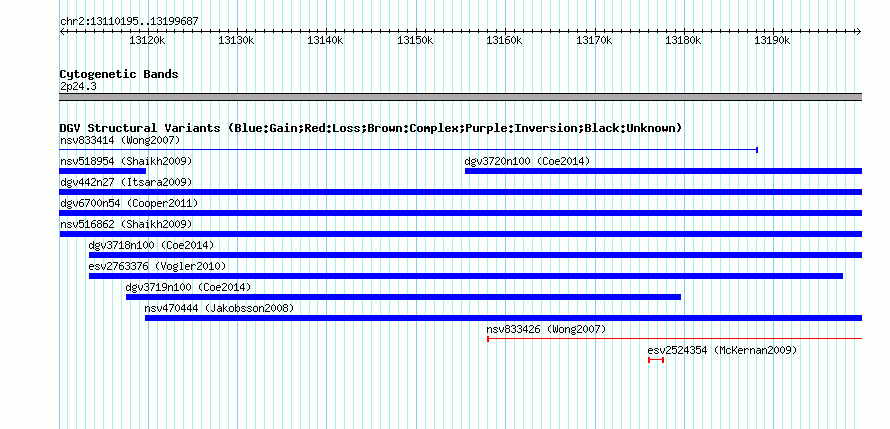Screen dimensions: 890x429
Task: Open esv2763376 (Vogler2010) variant label
Action: point(157,266)
